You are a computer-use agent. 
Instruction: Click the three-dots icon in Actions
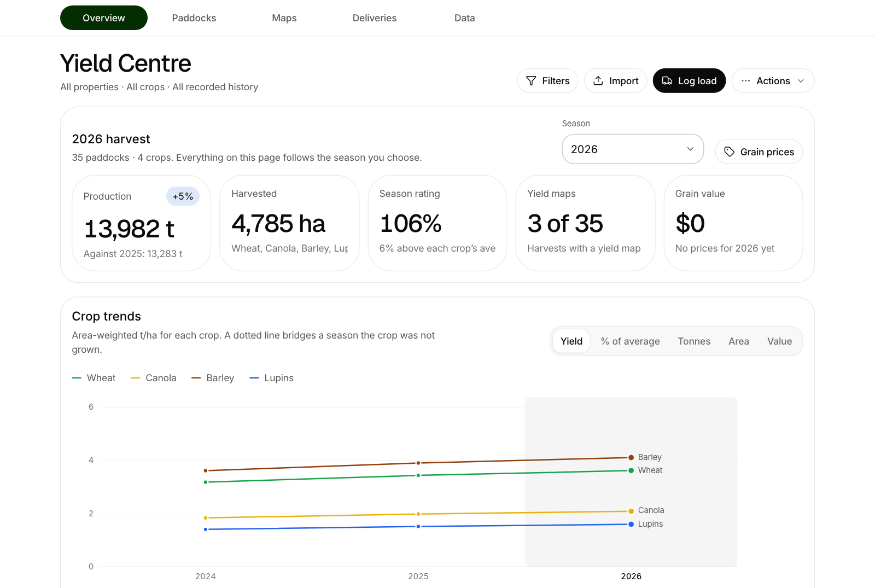point(746,81)
